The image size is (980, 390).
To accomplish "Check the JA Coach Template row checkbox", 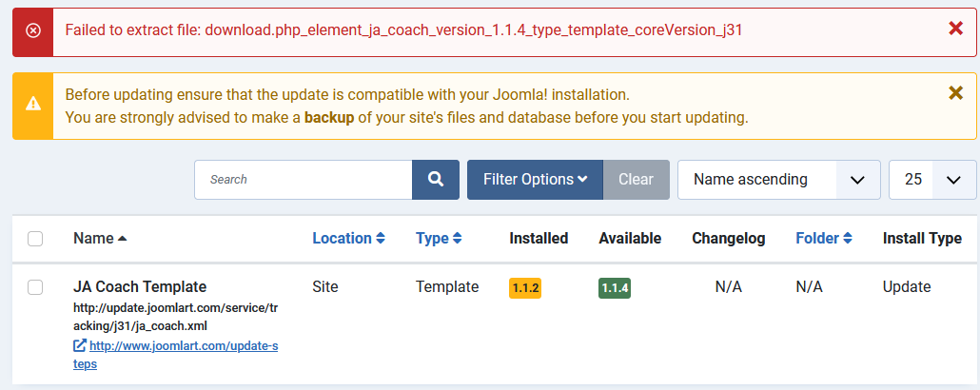I will pos(35,286).
